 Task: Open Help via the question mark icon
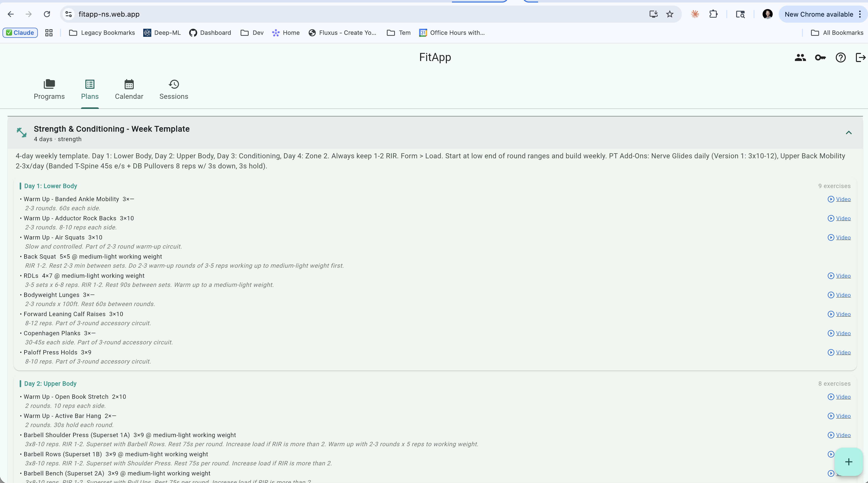point(841,57)
